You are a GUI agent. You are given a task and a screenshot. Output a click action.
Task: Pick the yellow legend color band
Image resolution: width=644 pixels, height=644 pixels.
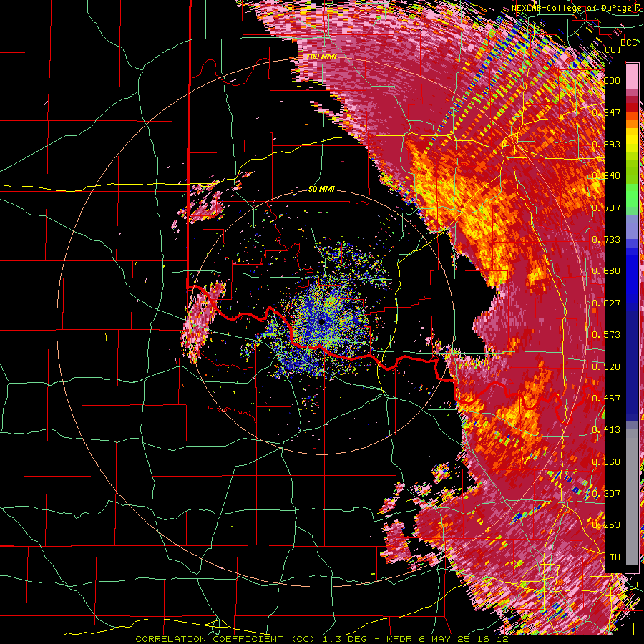click(632, 140)
